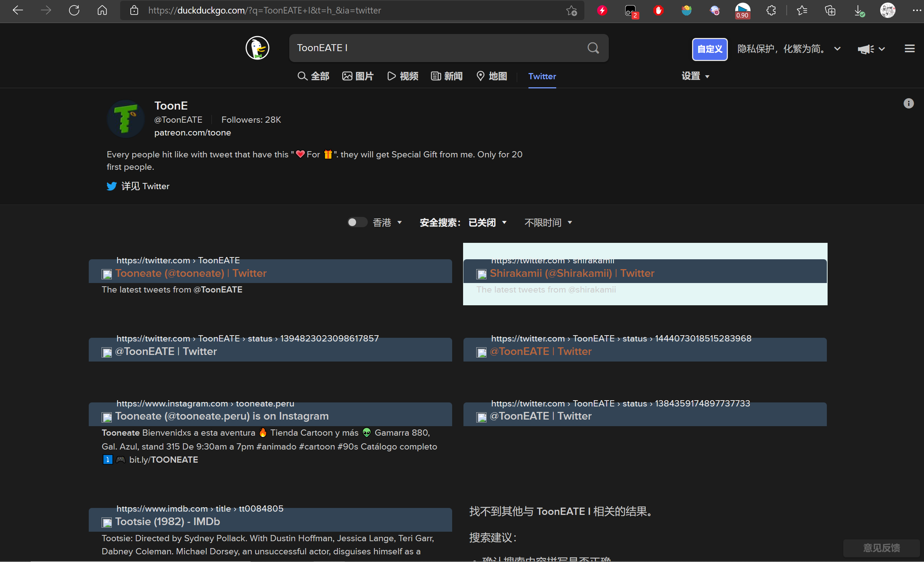
Task: Click the 自定义 blue button
Action: 709,49
